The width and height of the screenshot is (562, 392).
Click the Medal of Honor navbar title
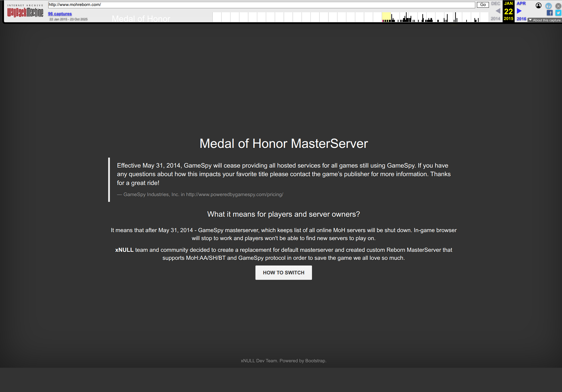pos(141,19)
